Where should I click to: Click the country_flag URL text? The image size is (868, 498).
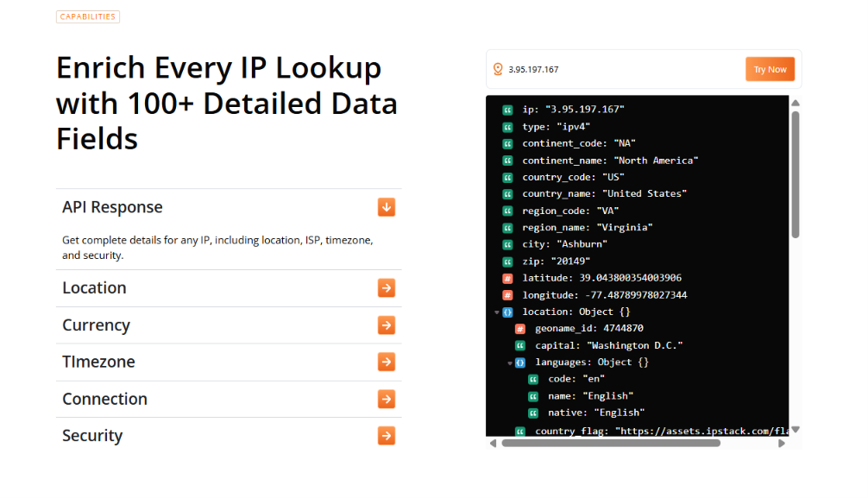click(702, 431)
